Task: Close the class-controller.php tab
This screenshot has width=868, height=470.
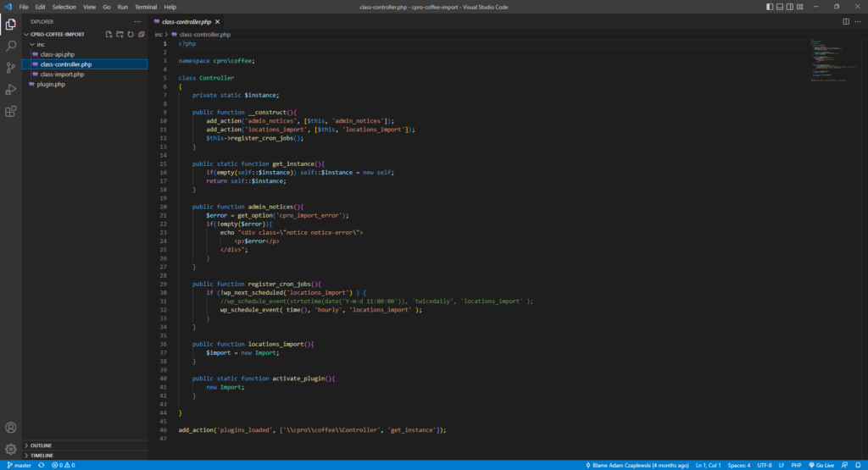Action: tap(218, 21)
